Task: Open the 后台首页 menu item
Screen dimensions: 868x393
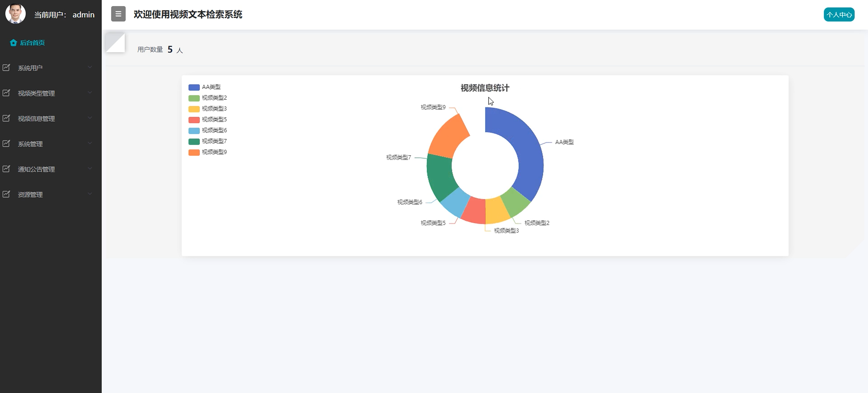Action: 32,43
